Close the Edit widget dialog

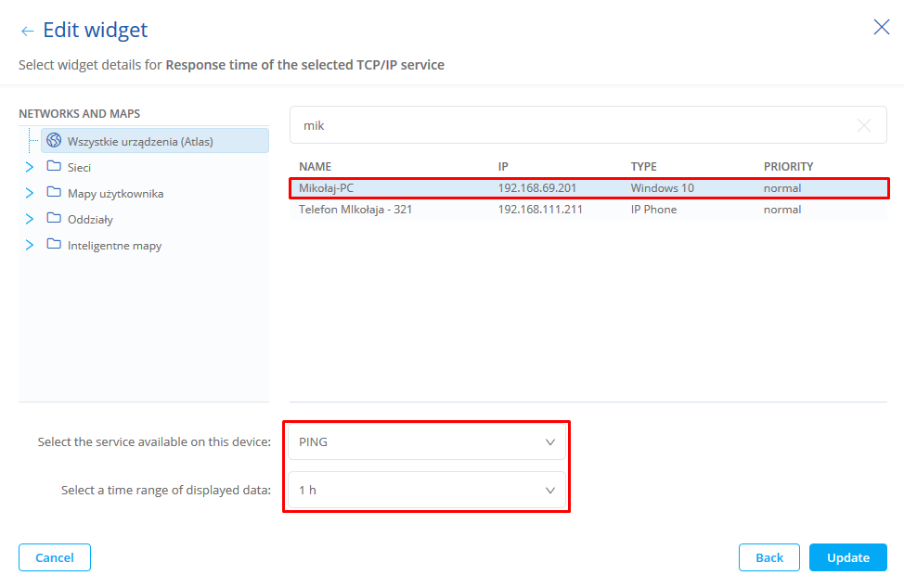click(881, 27)
